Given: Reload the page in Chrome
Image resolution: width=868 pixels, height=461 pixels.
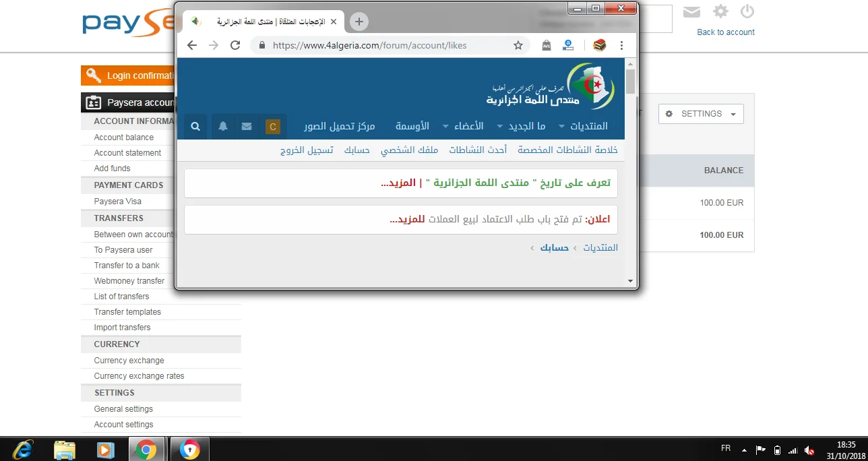Looking at the screenshot, I should tap(235, 45).
